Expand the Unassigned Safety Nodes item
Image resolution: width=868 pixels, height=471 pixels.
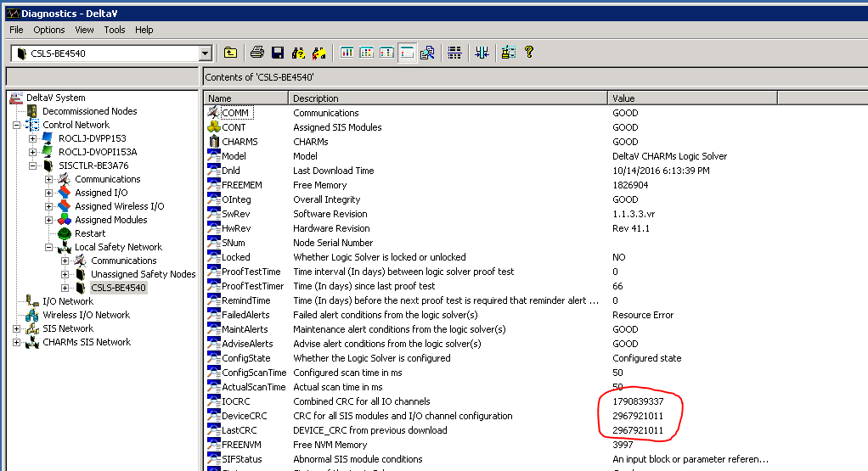coord(65,274)
